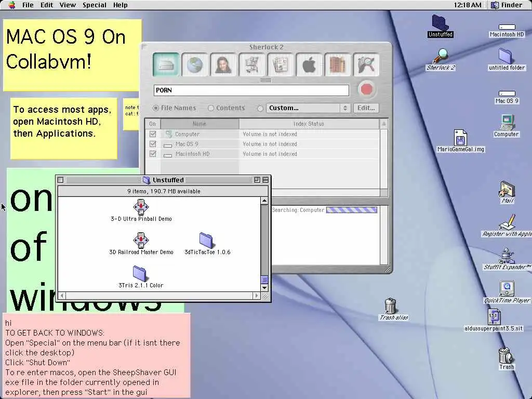Image resolution: width=532 pixels, height=399 pixels.
Task: Select the Internet globe channel in Sherlock
Action: point(194,64)
